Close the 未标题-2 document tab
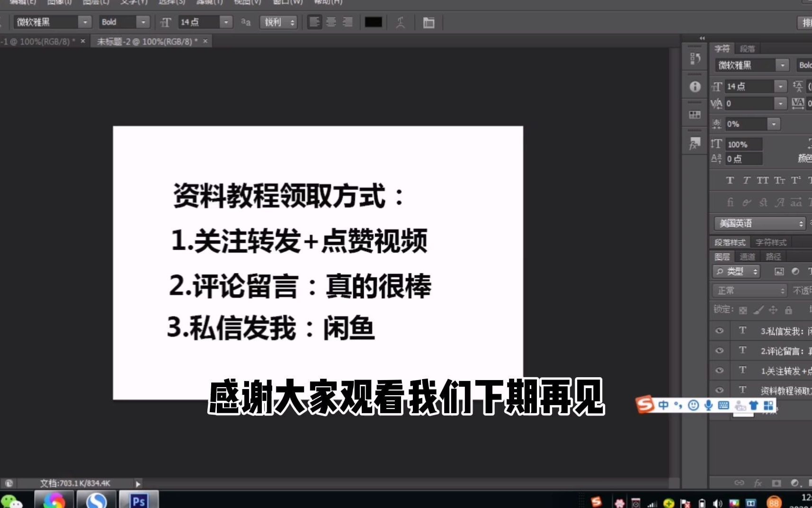This screenshot has width=812, height=508. [205, 41]
